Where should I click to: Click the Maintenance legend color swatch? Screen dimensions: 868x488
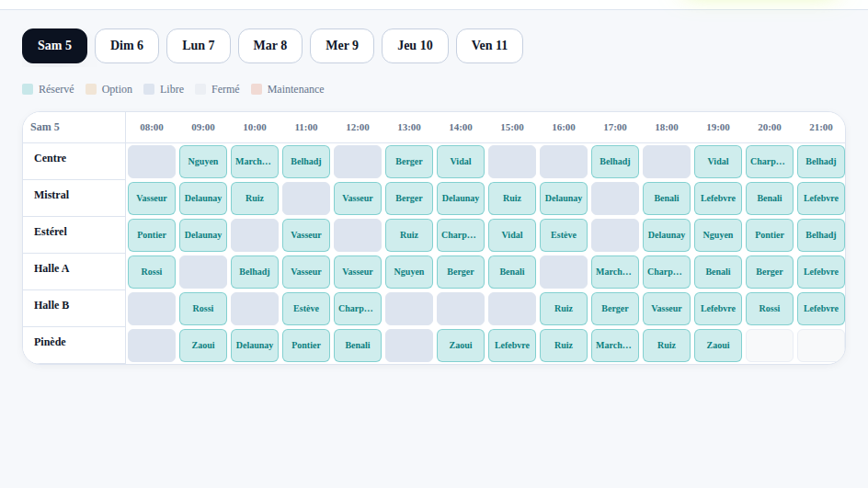click(257, 89)
